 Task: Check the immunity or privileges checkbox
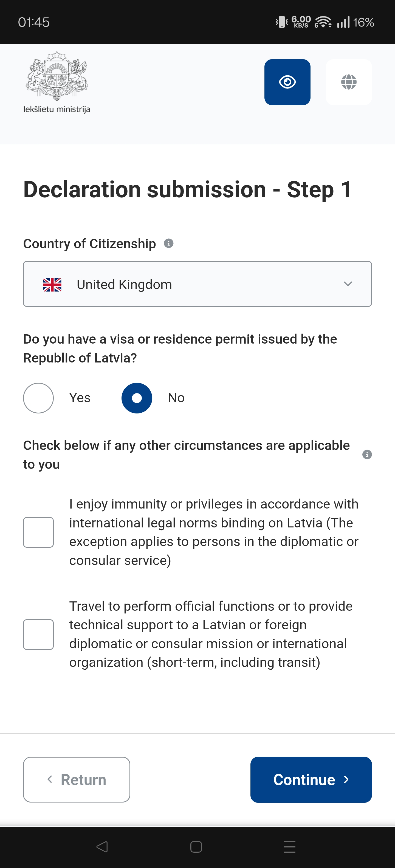[x=38, y=532]
